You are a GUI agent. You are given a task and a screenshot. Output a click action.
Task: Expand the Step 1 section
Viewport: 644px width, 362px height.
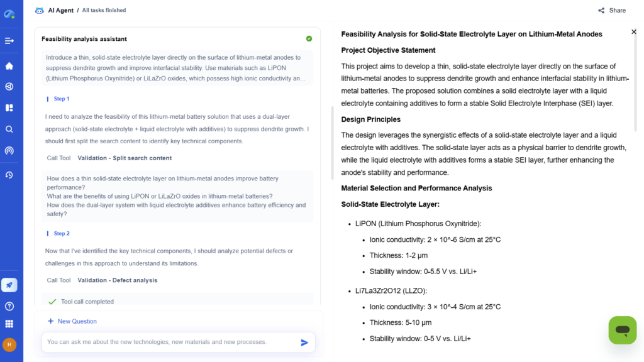[60, 99]
